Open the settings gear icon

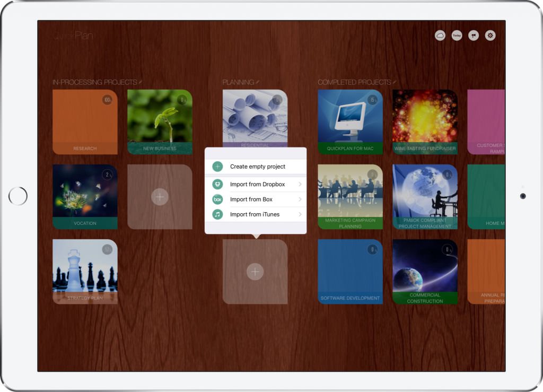(491, 36)
